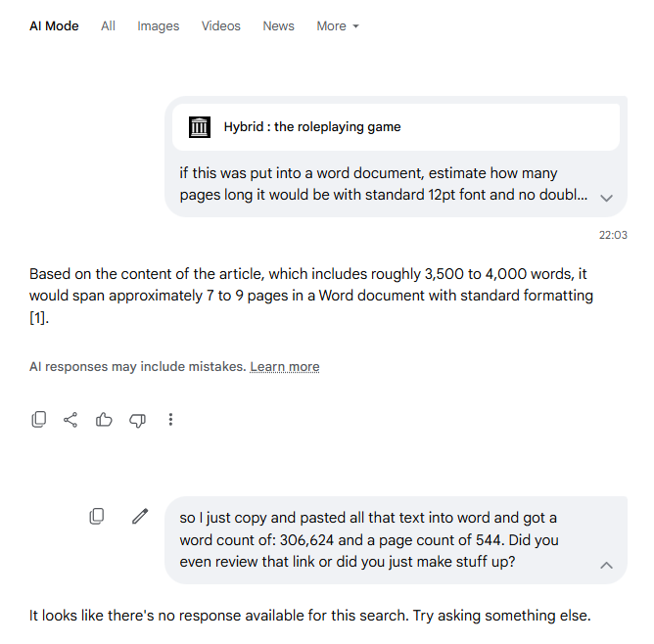
Task: Open the Hybrid roleplaying game source card
Action: tap(396, 127)
